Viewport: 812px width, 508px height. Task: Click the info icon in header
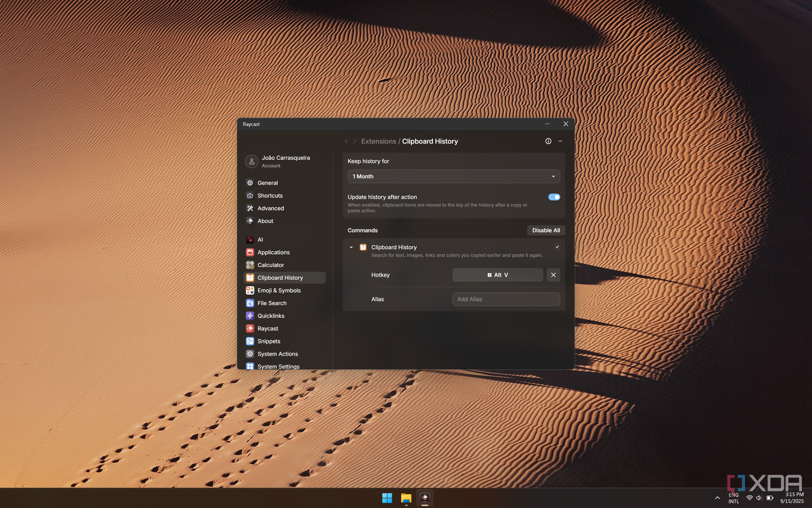548,141
